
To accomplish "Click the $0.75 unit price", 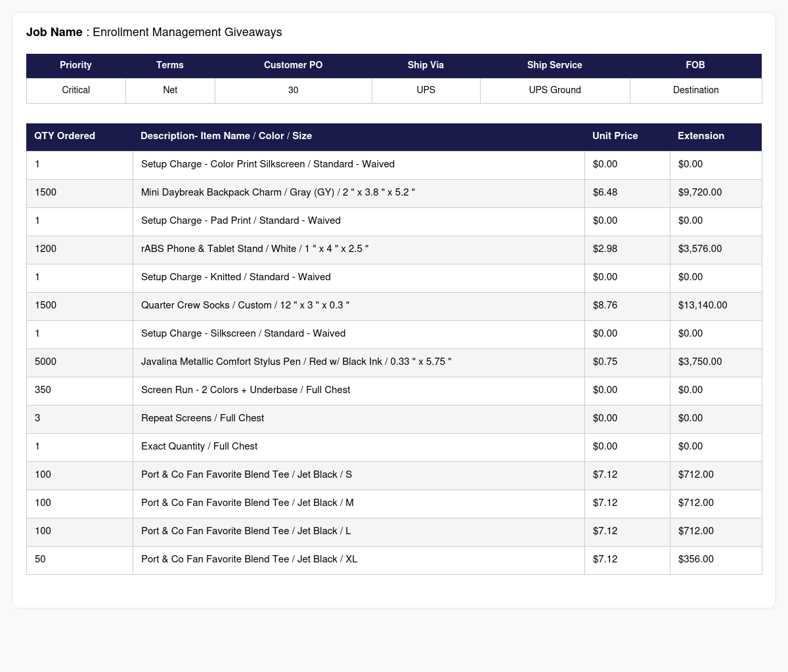I will [605, 362].
